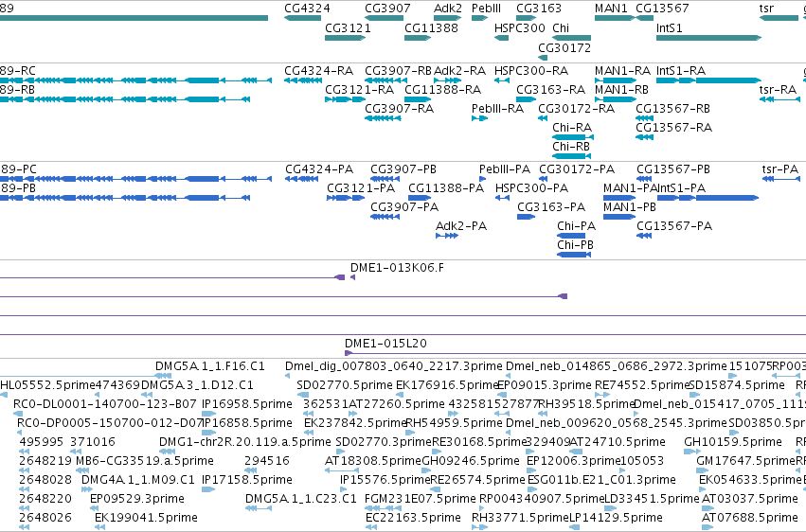Open the tsr-RA transcript label

[x=779, y=90]
